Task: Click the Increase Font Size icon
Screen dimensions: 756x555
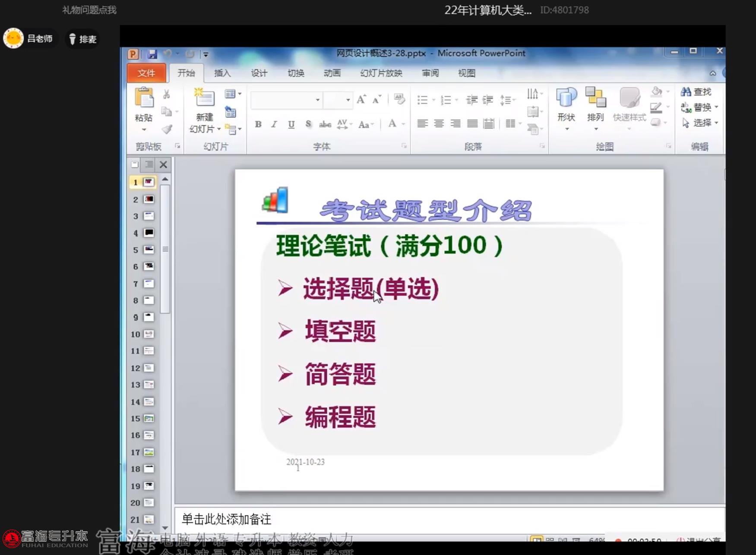Action: click(x=361, y=100)
